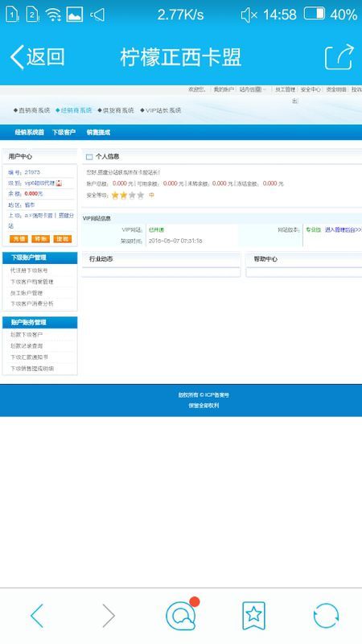Open 下级客户消费分析 in sidebar

click(x=31, y=303)
